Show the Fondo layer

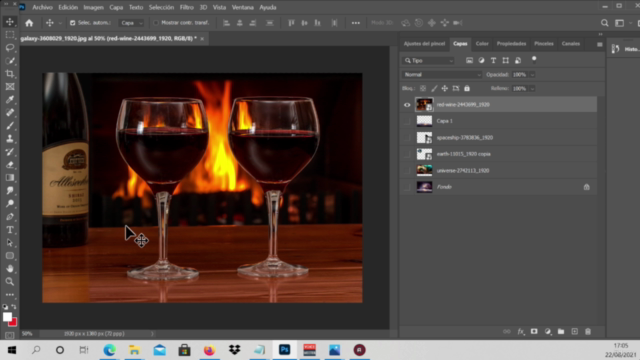tap(407, 187)
